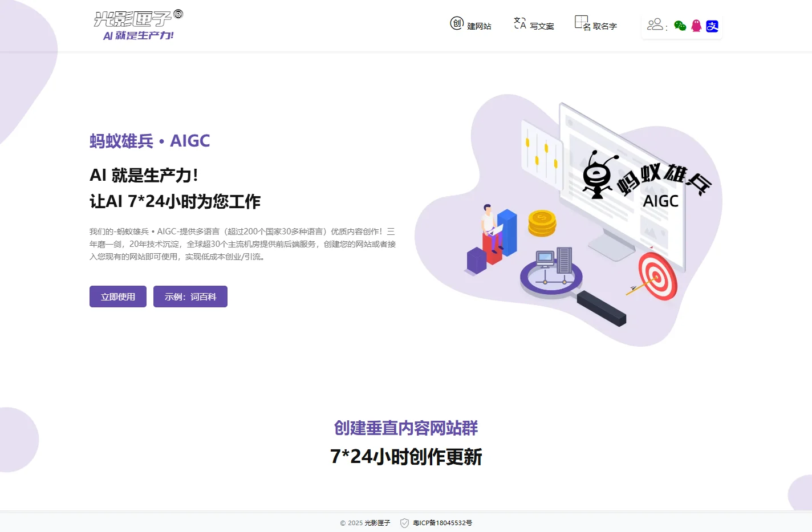Click the 创建垂直内容网站群 heading
Viewport: 812px width, 532px height.
point(406,428)
